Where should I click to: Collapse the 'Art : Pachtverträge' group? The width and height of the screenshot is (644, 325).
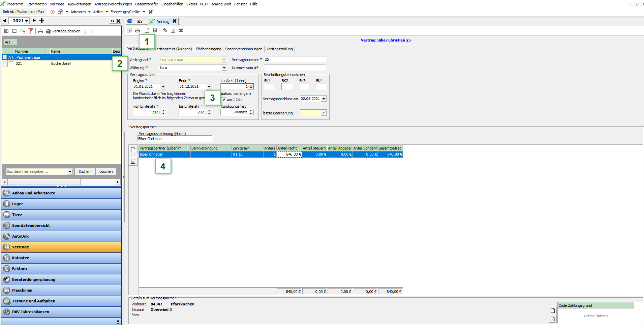pos(5,57)
